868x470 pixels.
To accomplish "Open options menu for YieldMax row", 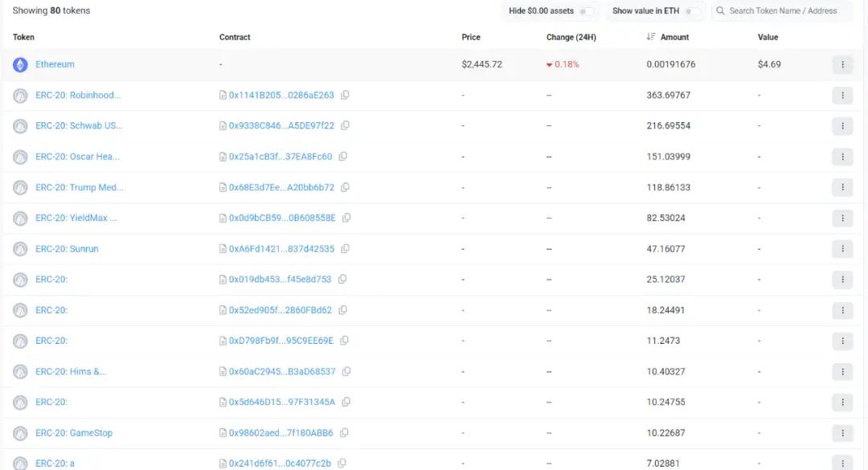I will [842, 218].
